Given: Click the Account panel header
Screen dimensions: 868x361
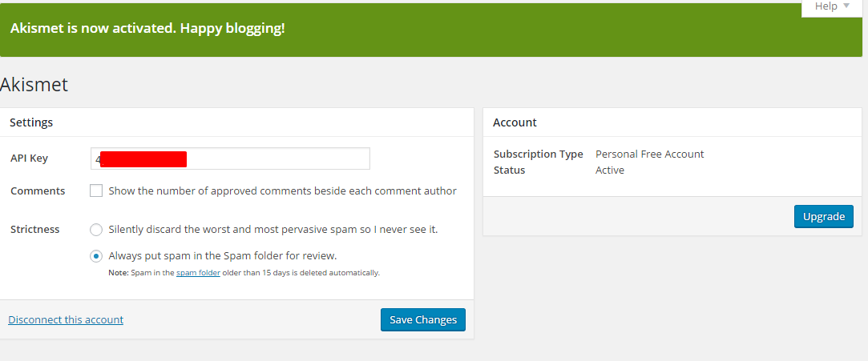Looking at the screenshot, I should 515,122.
